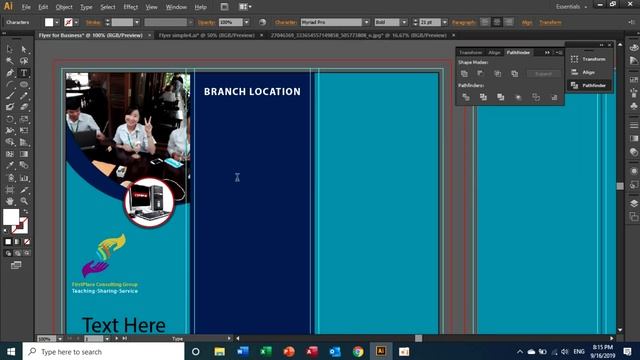
Task: Open the File menu
Action: 26,7
